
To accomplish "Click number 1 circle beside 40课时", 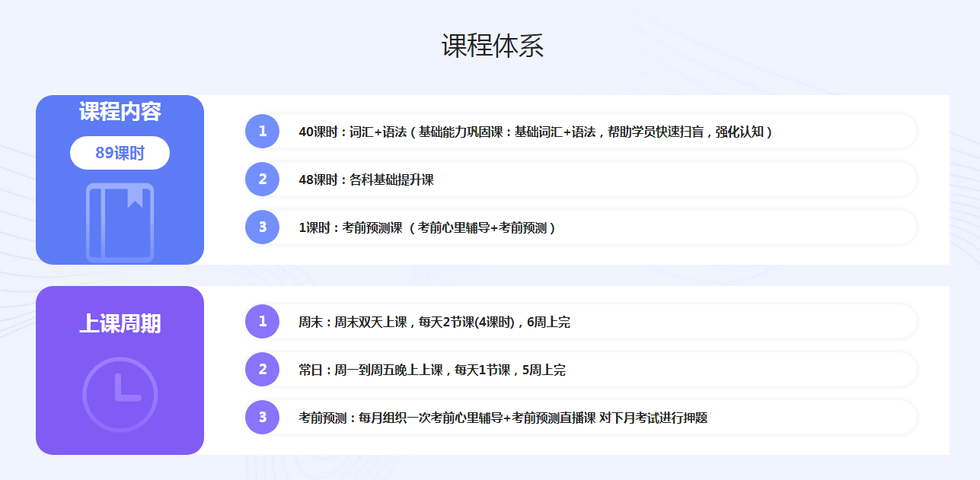I will (263, 131).
